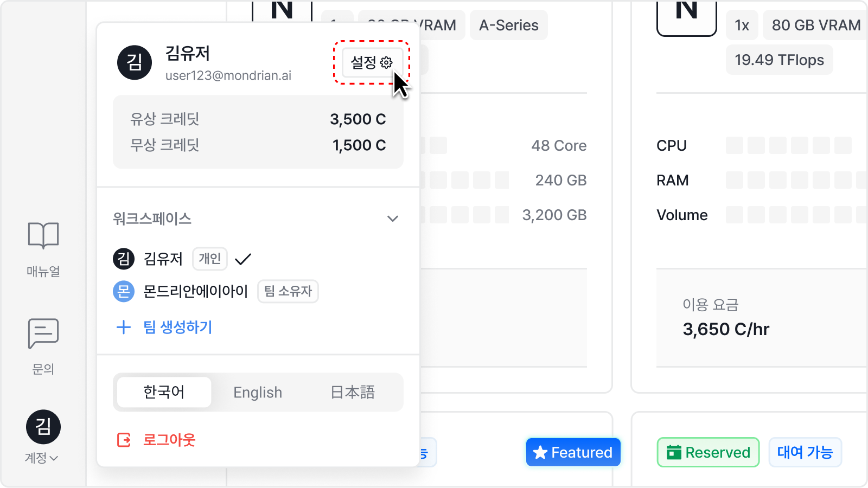The image size is (868, 488).
Task: Click the account avatar in the sidebar
Action: coord(43,427)
